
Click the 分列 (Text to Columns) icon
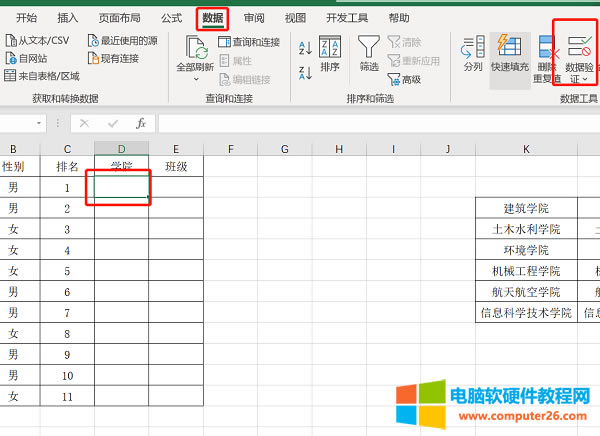[x=473, y=49]
